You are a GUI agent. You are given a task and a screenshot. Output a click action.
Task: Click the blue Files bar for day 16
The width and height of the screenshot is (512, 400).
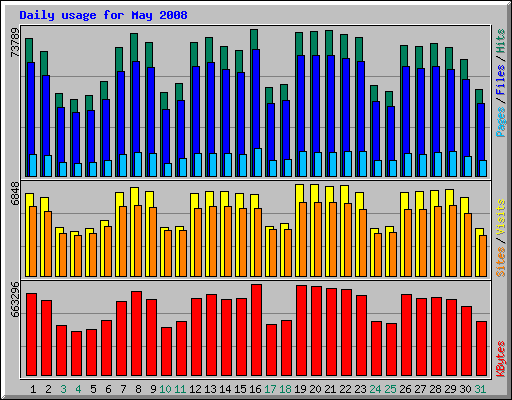pyautogui.click(x=256, y=99)
